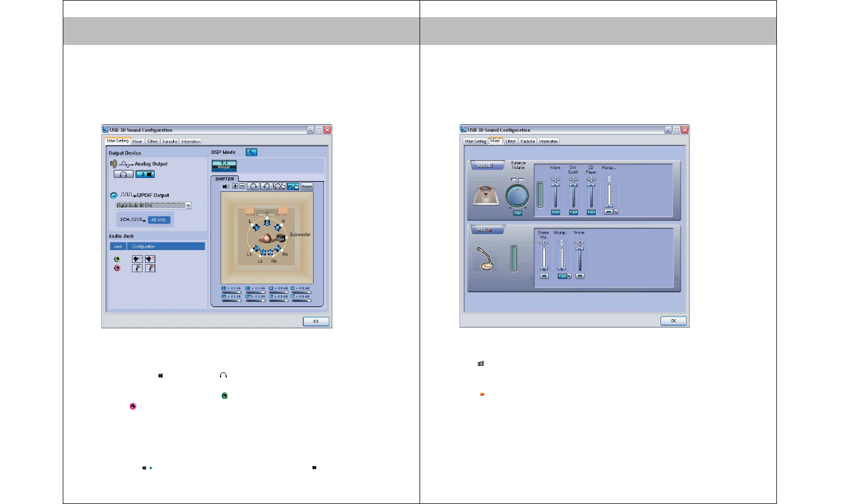Viewport: 853px width, 504px height.
Task: Click plus volume icon in Shifter toolbar
Action: (235, 186)
